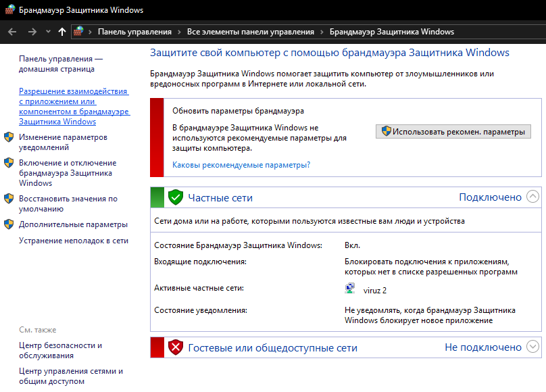546x392 pixels.
Task: Open breadcrumb chevron after Все элементы панели управления
Action: pyautogui.click(x=322, y=32)
